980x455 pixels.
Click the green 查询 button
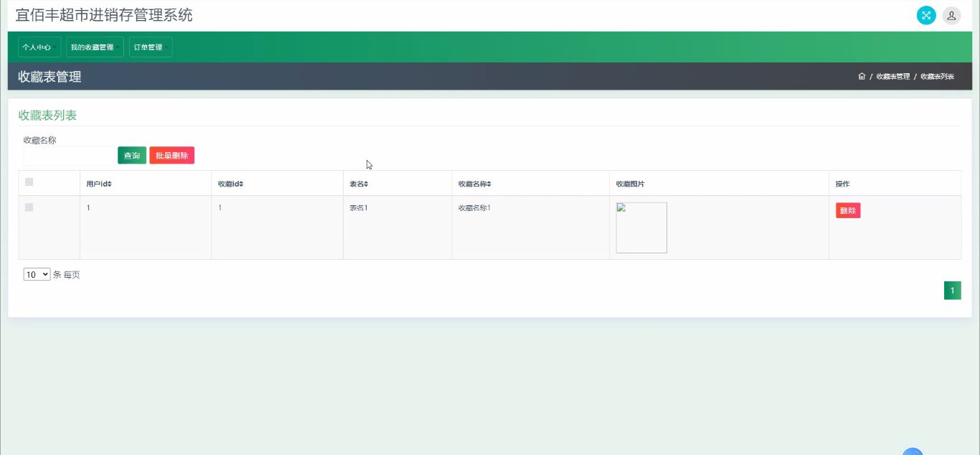click(x=132, y=156)
